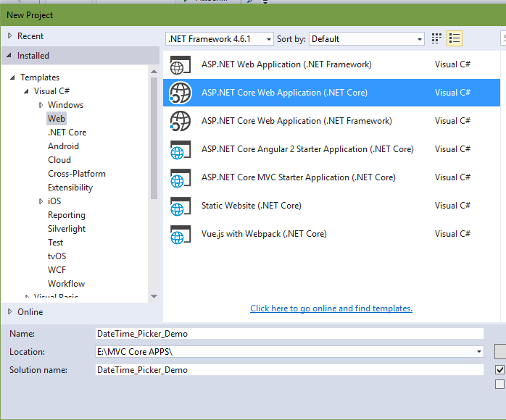Select the Android category
The image size is (506, 420).
[x=63, y=146]
